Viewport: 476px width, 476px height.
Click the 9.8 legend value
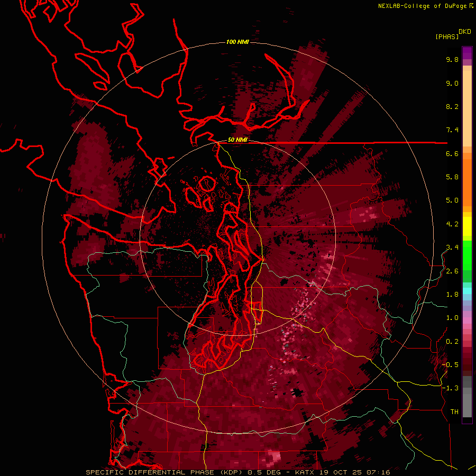452,59
